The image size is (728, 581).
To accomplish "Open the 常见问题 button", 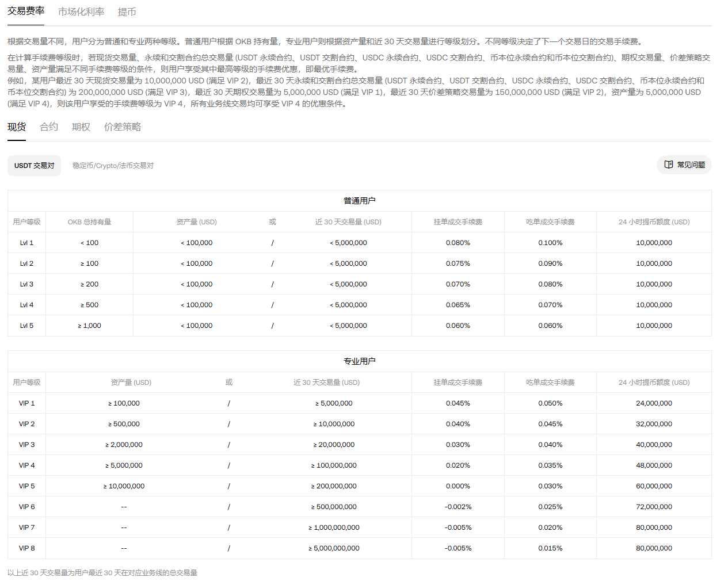I will 684,165.
